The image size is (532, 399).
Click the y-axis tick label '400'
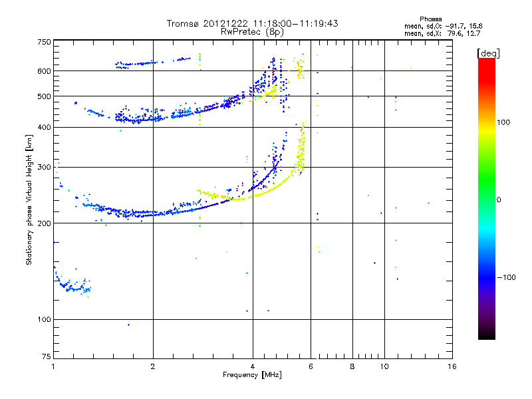click(x=44, y=127)
